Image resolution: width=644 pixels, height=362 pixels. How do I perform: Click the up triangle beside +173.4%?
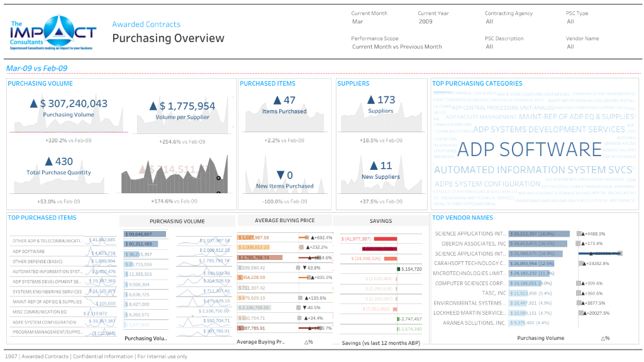(x=583, y=244)
